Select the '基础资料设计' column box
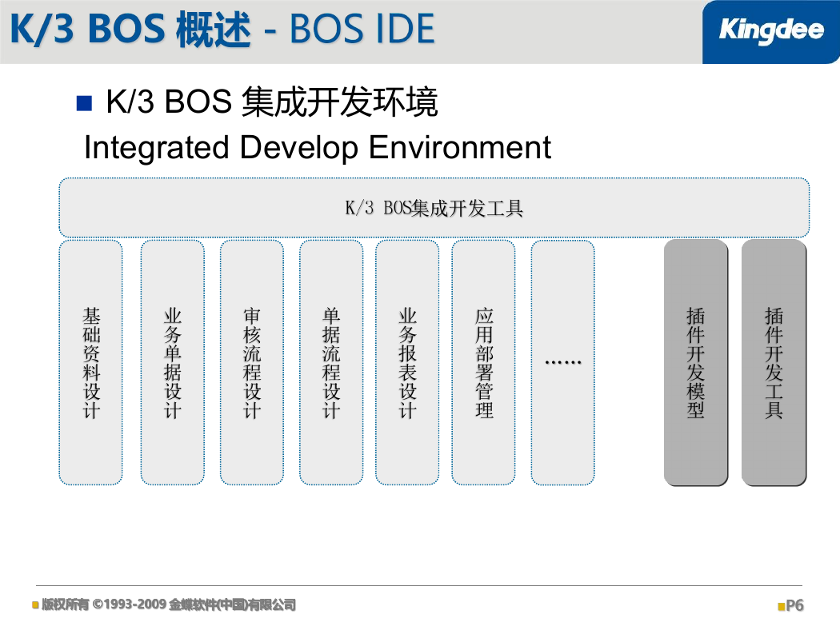Viewport: 840px width, 630px height. (90, 362)
